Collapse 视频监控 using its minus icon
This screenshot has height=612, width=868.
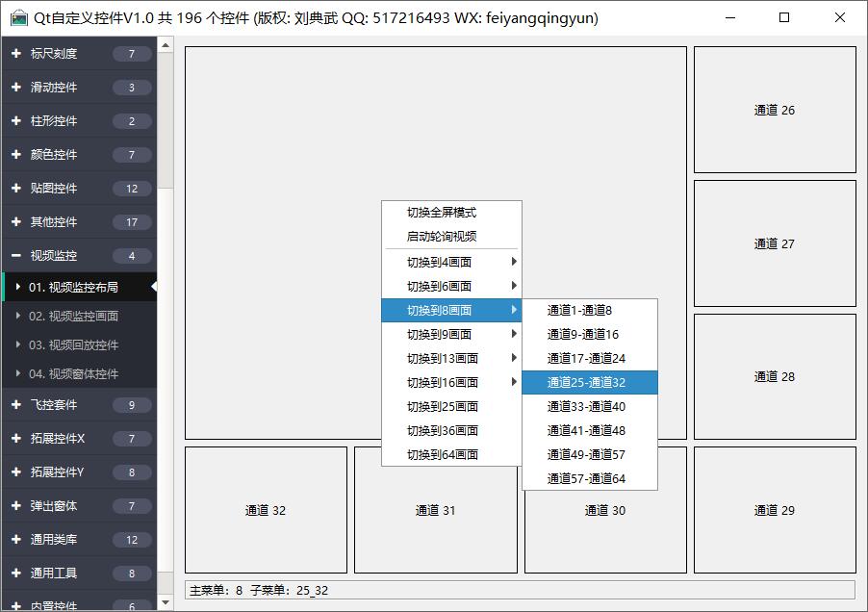click(x=15, y=256)
